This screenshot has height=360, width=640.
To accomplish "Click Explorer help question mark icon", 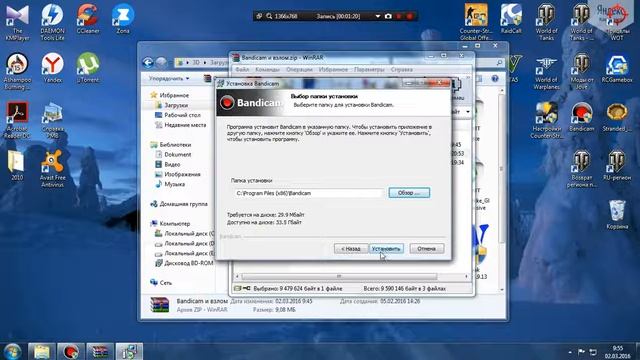I will (495, 78).
